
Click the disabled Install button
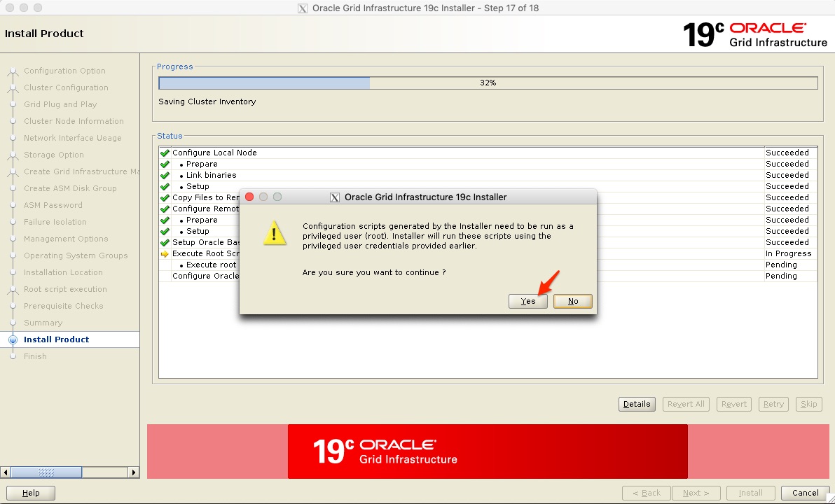click(750, 493)
